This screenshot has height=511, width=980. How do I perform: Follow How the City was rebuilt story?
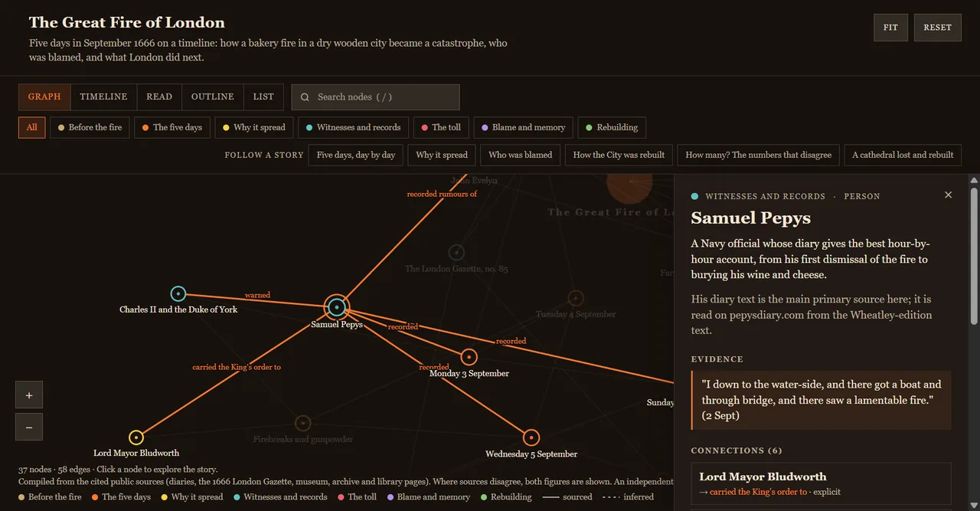click(x=619, y=155)
